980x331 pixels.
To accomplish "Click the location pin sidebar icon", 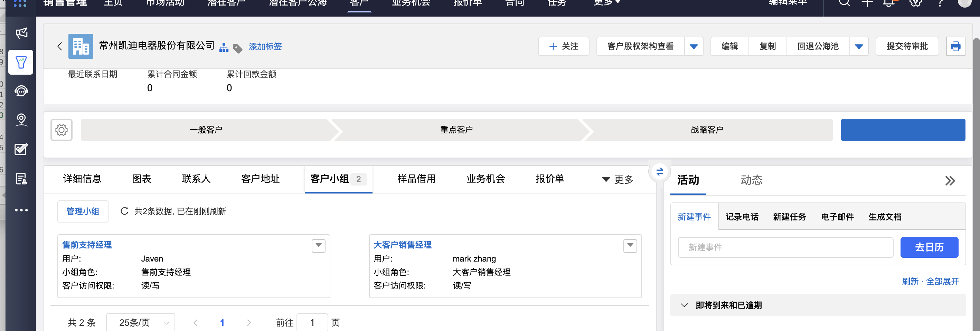I will point(21,120).
